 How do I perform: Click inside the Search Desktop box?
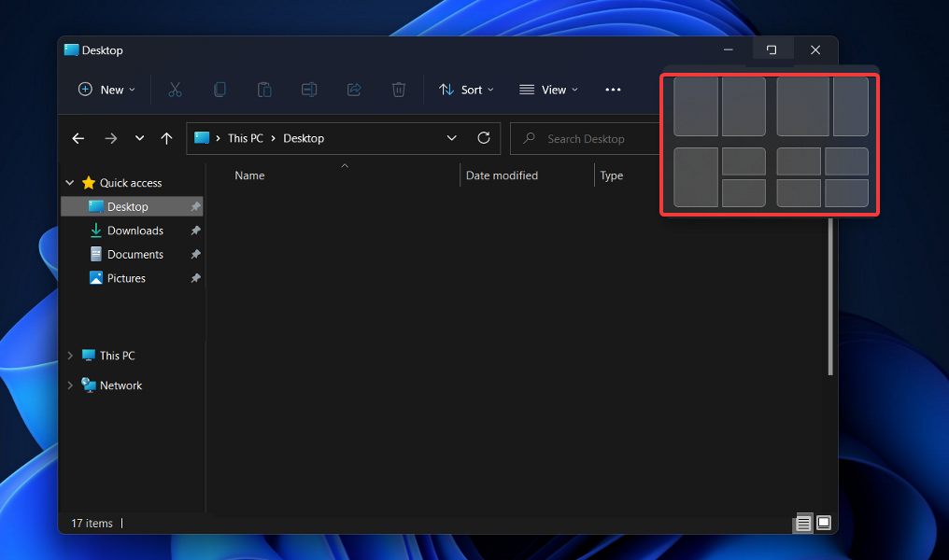coord(588,137)
